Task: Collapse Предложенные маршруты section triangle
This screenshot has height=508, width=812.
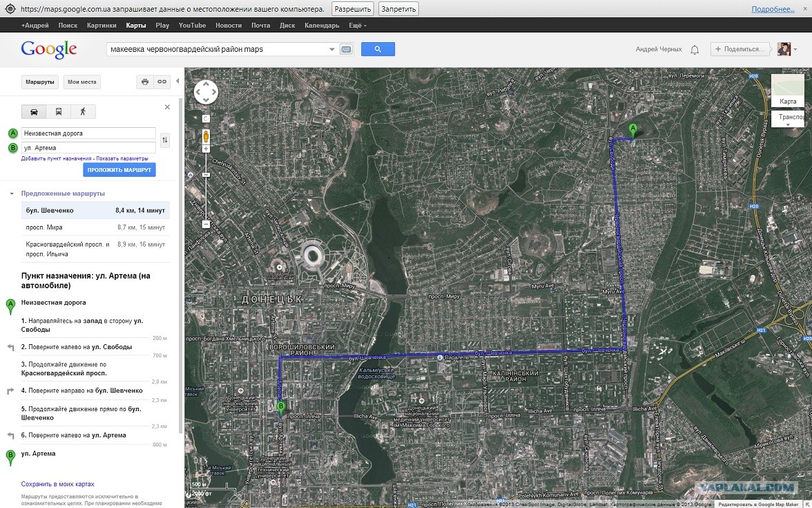Action: pyautogui.click(x=12, y=194)
